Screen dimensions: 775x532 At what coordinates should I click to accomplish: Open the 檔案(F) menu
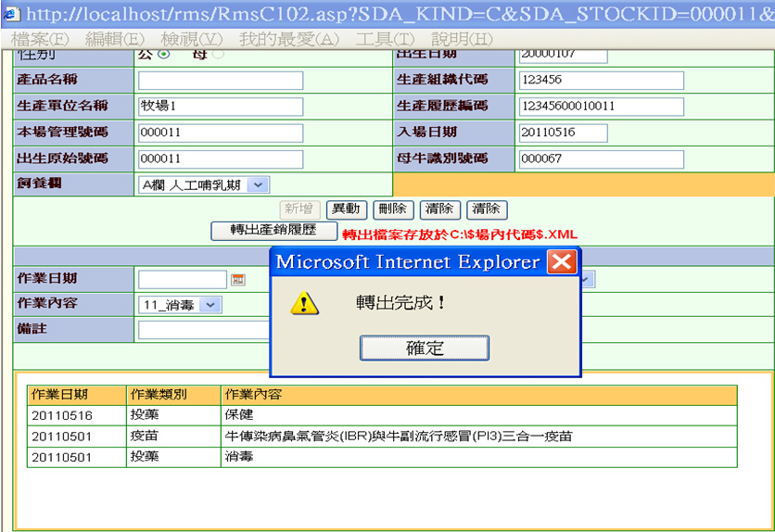[x=40, y=39]
